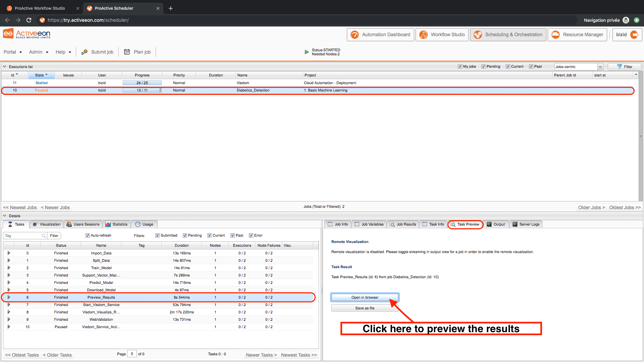Open the Portal dropdown menu

coord(13,52)
